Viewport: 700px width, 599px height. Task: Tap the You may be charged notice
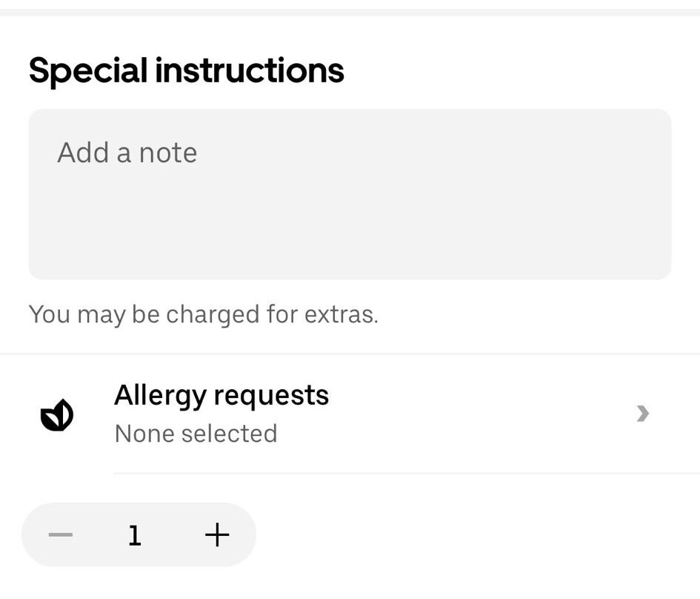coord(203,314)
